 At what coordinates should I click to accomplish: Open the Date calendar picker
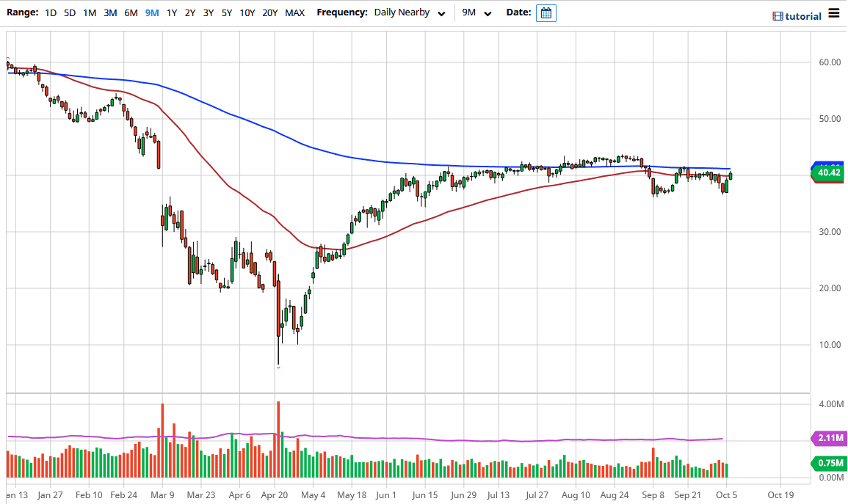click(x=545, y=12)
